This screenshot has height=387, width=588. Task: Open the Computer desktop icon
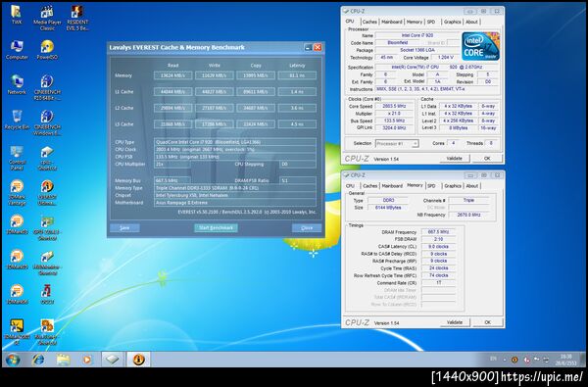(17, 50)
